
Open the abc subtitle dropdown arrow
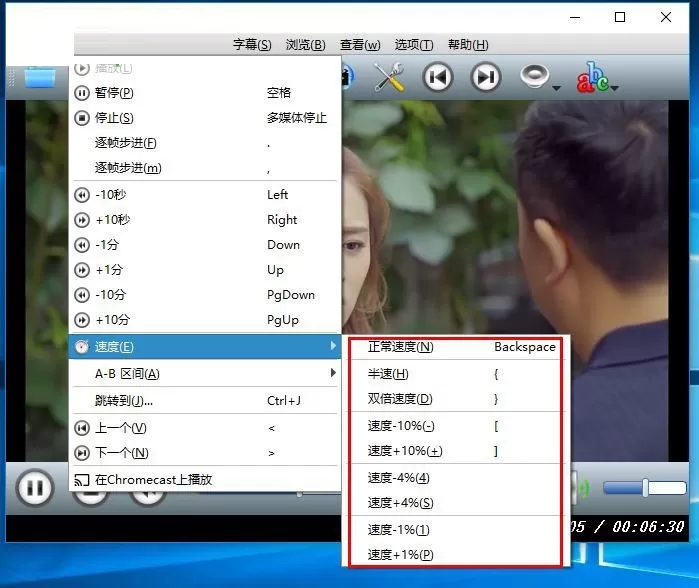[615, 88]
